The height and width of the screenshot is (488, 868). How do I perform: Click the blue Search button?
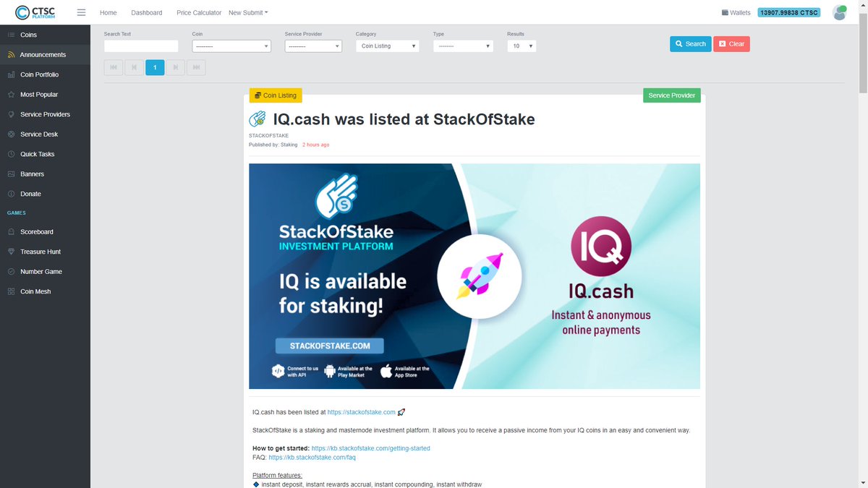(691, 44)
